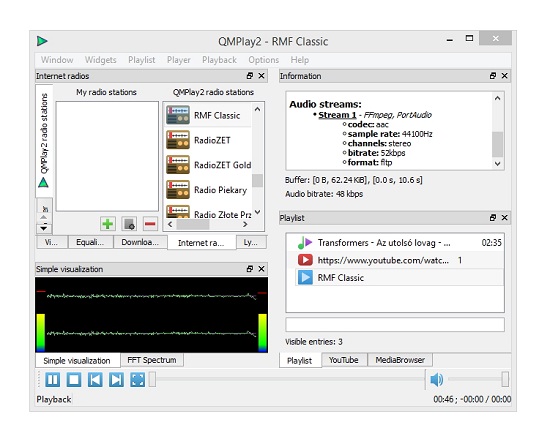
Task: Click the QMPlay2 logo in title bar
Action: click(x=42, y=41)
